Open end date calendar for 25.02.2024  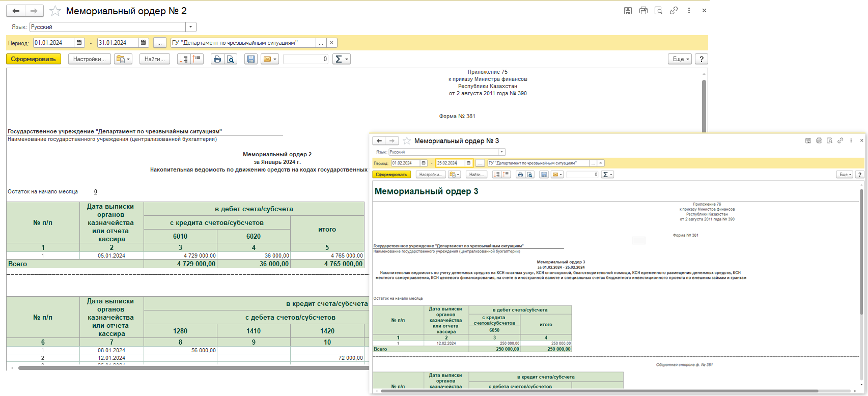(469, 163)
